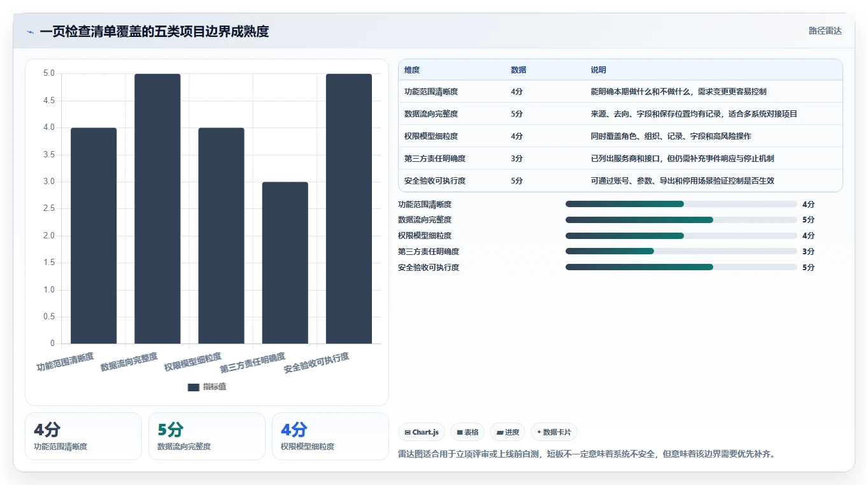The height and width of the screenshot is (485, 868).
Task: Select the 安全验收可执行度 cell in the table
Action: point(435,181)
